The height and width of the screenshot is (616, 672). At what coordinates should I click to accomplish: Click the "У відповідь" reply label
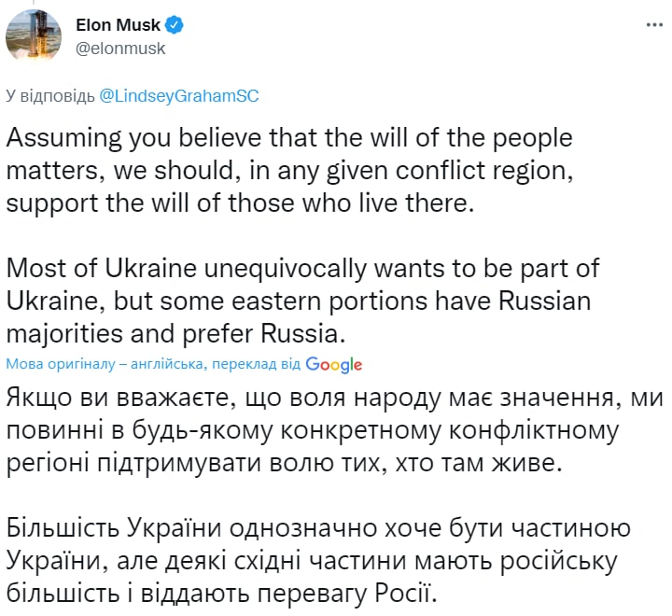(50, 96)
